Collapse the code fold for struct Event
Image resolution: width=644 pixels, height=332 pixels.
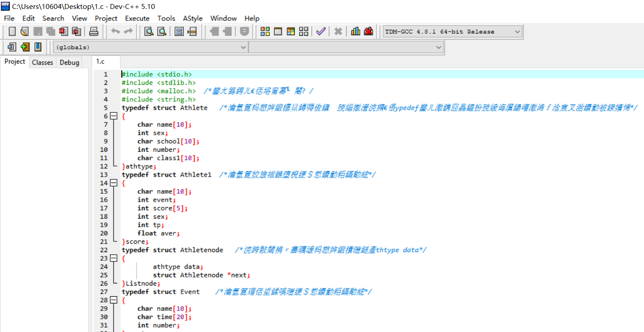point(113,300)
